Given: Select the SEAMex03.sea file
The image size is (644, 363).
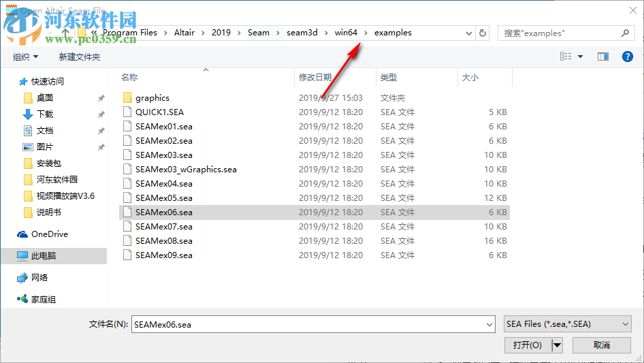Looking at the screenshot, I should coord(164,155).
